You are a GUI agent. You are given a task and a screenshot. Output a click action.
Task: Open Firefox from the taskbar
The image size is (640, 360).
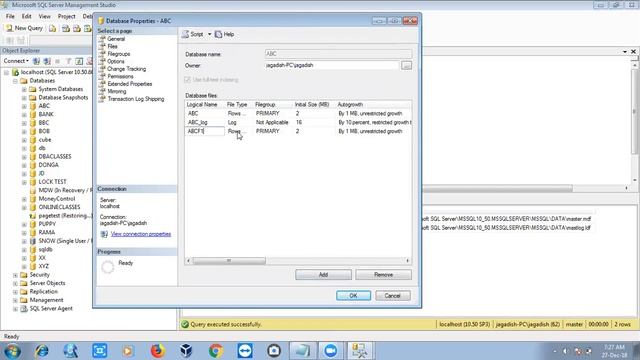point(157,351)
